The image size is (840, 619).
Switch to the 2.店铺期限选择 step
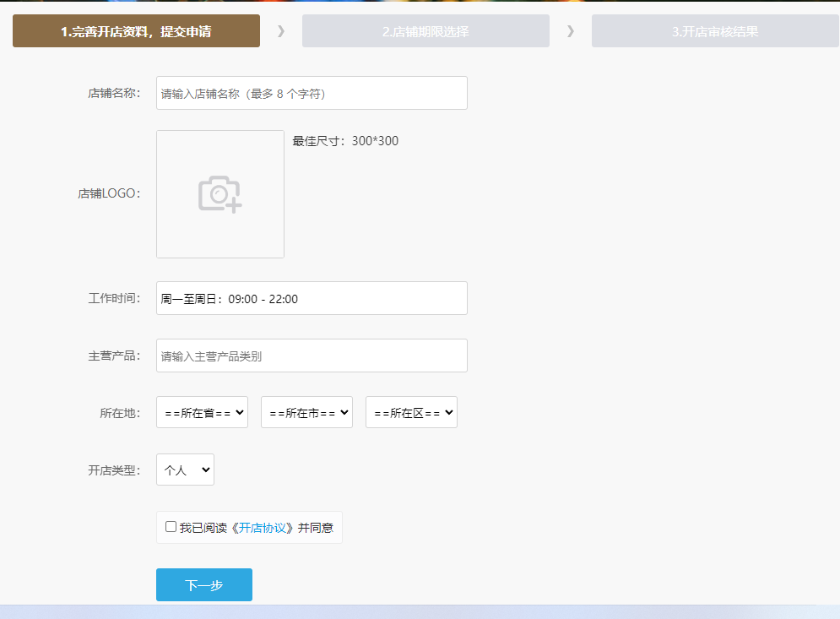pyautogui.click(x=425, y=31)
